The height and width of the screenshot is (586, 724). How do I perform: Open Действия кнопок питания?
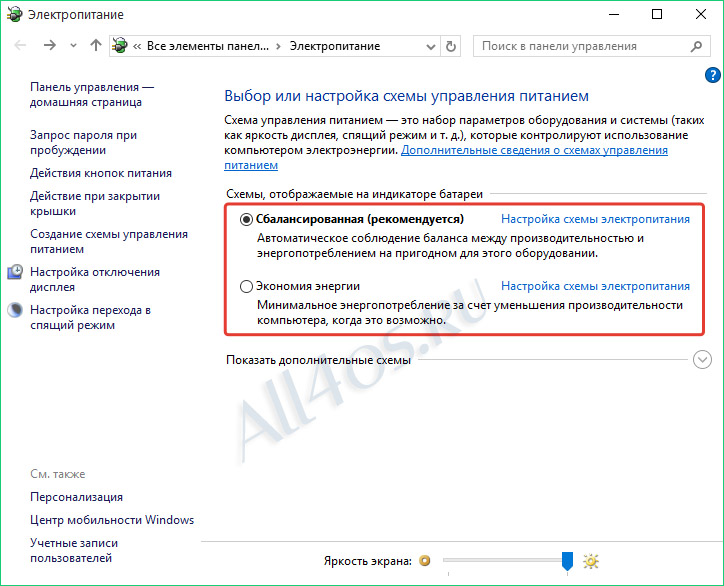[101, 173]
